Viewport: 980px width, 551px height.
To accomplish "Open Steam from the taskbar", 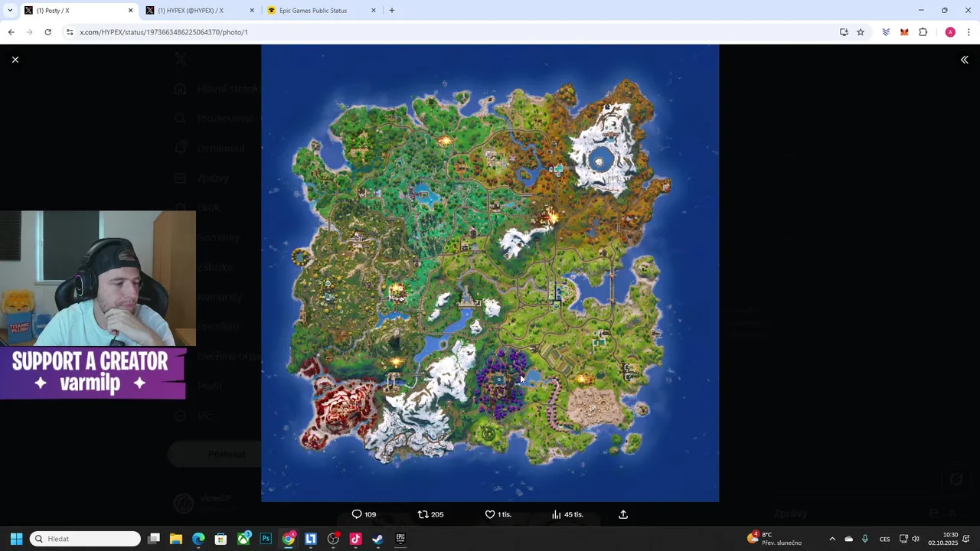I will tap(377, 539).
